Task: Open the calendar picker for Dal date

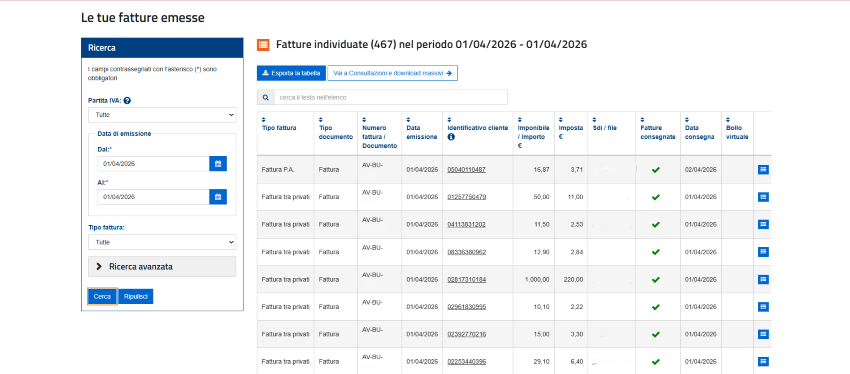Action: point(218,164)
